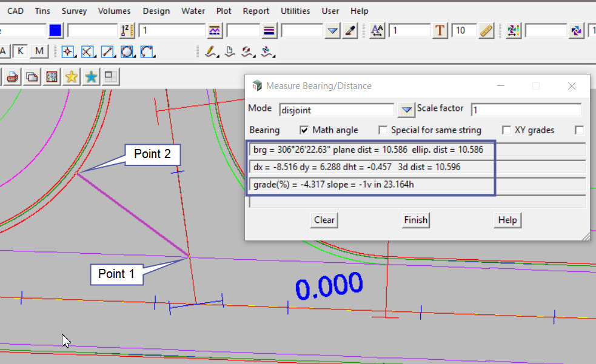Image resolution: width=596 pixels, height=364 pixels.
Task: Open the Utilities menu
Action: 295,11
